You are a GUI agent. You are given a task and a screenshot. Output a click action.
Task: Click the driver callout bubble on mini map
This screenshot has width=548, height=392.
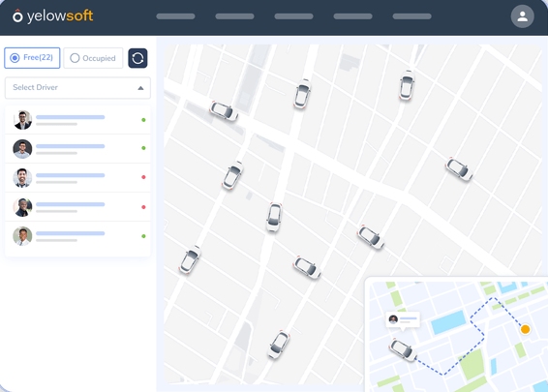(x=403, y=319)
